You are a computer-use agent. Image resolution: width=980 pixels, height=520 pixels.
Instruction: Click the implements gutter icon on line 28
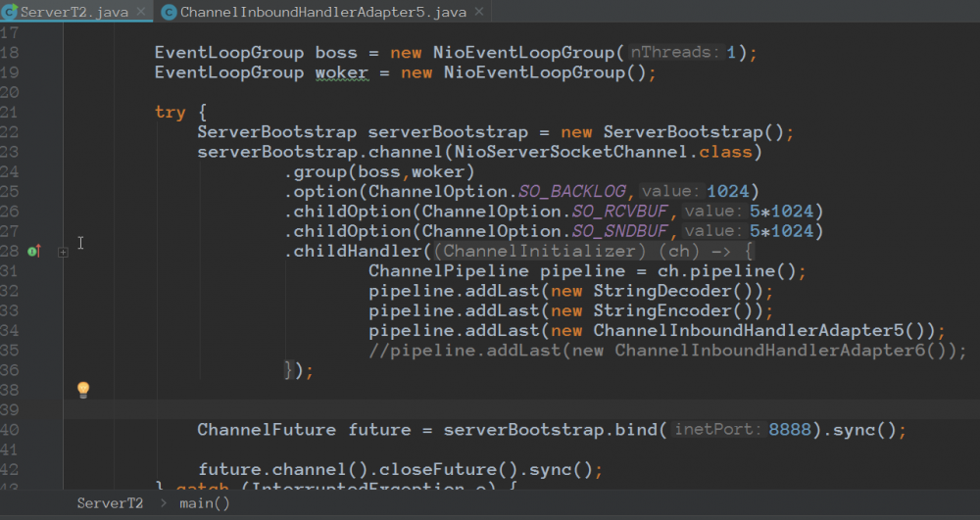[34, 251]
